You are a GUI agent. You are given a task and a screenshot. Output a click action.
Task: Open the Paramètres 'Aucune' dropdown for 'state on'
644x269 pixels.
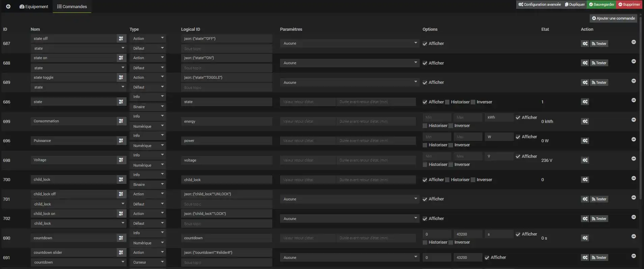point(349,63)
